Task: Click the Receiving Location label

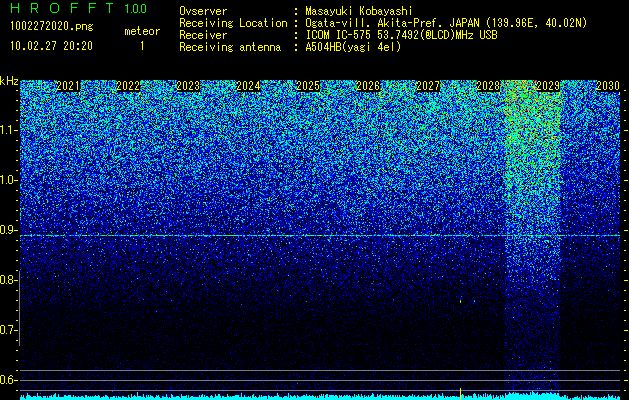Action: pyautogui.click(x=233, y=23)
